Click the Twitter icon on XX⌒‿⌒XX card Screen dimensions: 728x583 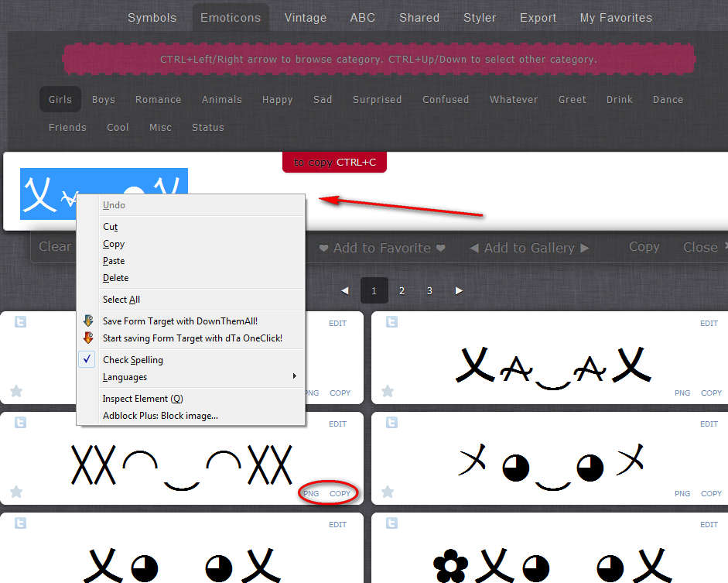pos(20,422)
